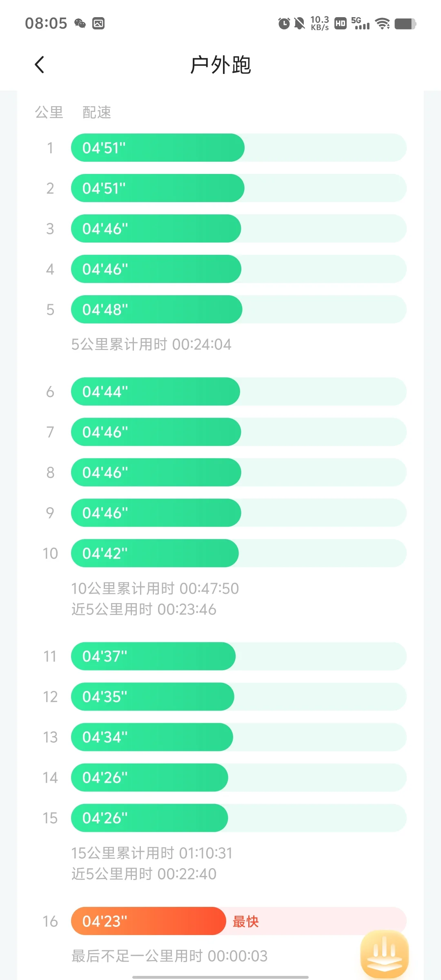The width and height of the screenshot is (441, 980).
Task: Tap the 配速 column header
Action: (x=97, y=112)
